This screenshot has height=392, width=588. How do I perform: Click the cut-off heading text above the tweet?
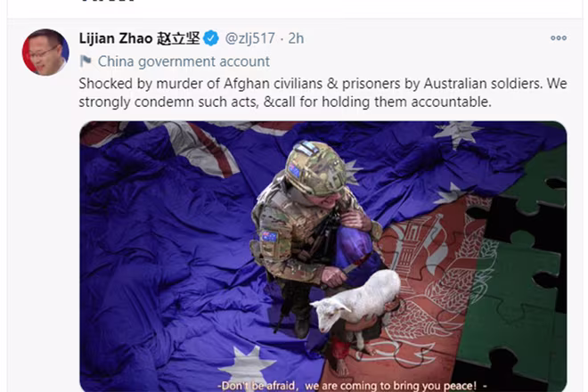(108, 1)
